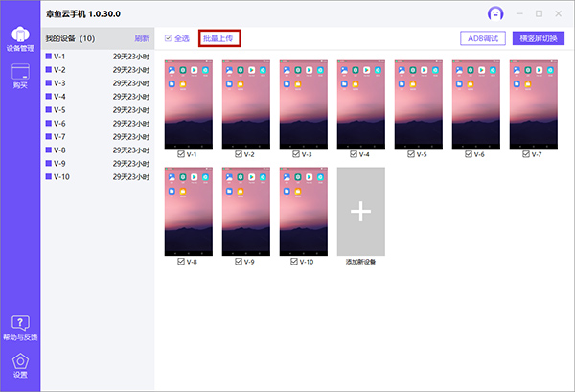This screenshot has height=392, width=575.
Task: Uncheck the V-8 device checkbox
Action: (x=181, y=262)
